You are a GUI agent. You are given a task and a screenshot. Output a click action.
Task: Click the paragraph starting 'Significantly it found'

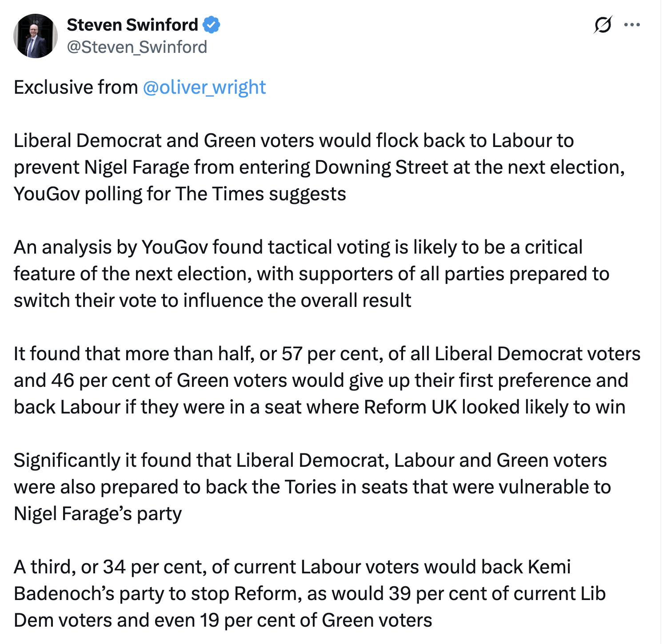point(310,461)
